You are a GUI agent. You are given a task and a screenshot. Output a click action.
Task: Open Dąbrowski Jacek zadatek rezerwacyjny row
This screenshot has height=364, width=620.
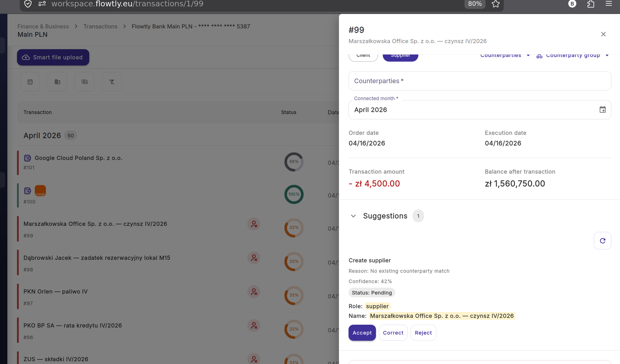[97, 258]
